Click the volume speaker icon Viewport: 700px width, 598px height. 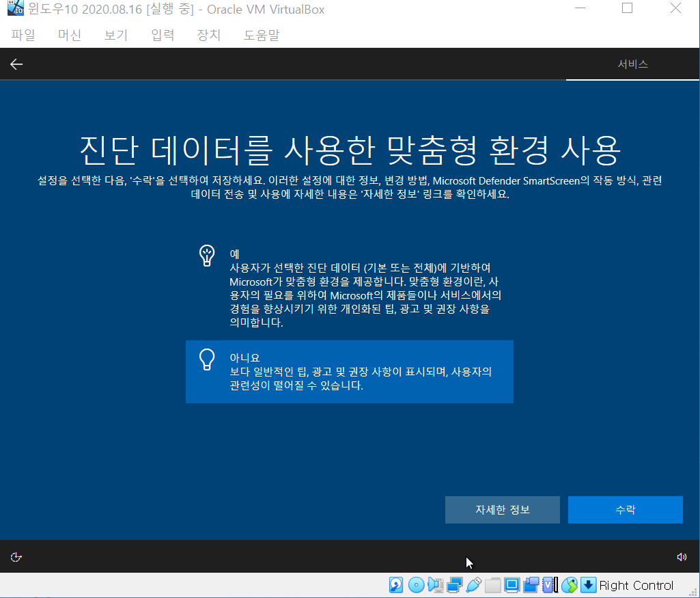682,557
